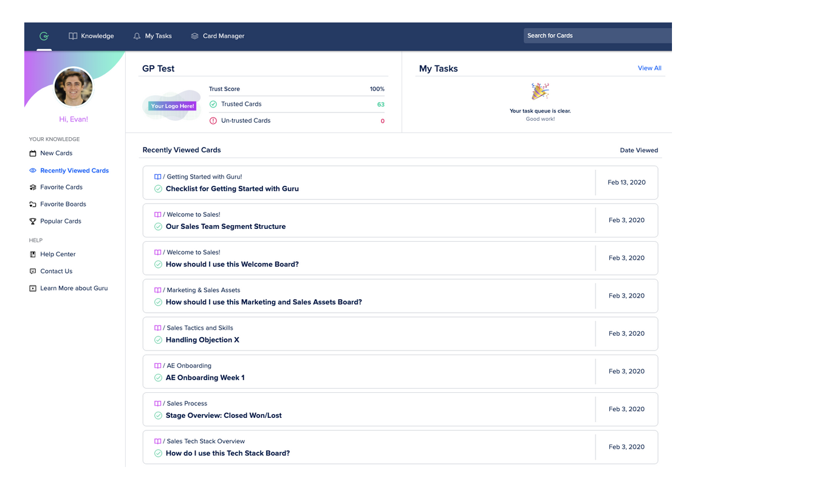
Task: Click the Recently Viewed Cards eye icon
Action: click(33, 171)
